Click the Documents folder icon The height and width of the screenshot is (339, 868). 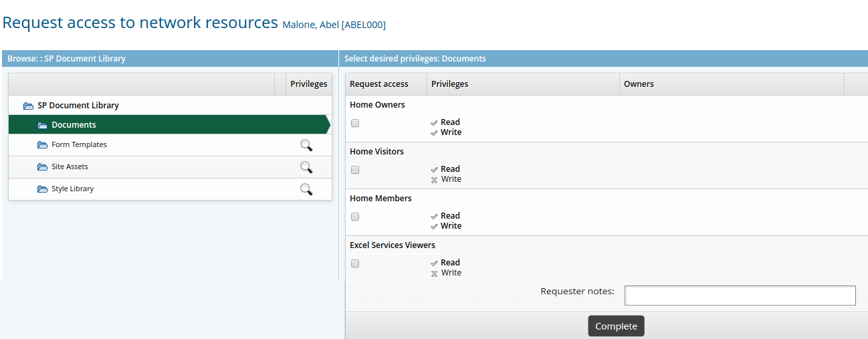(43, 125)
